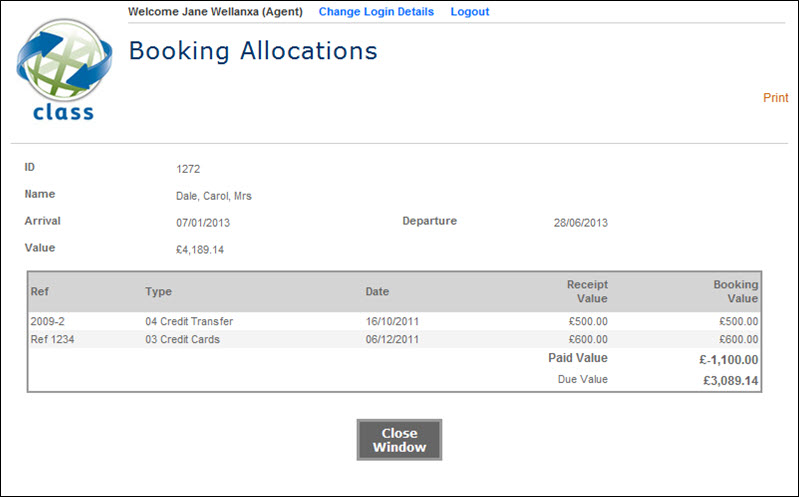Click the Logout link

470,12
